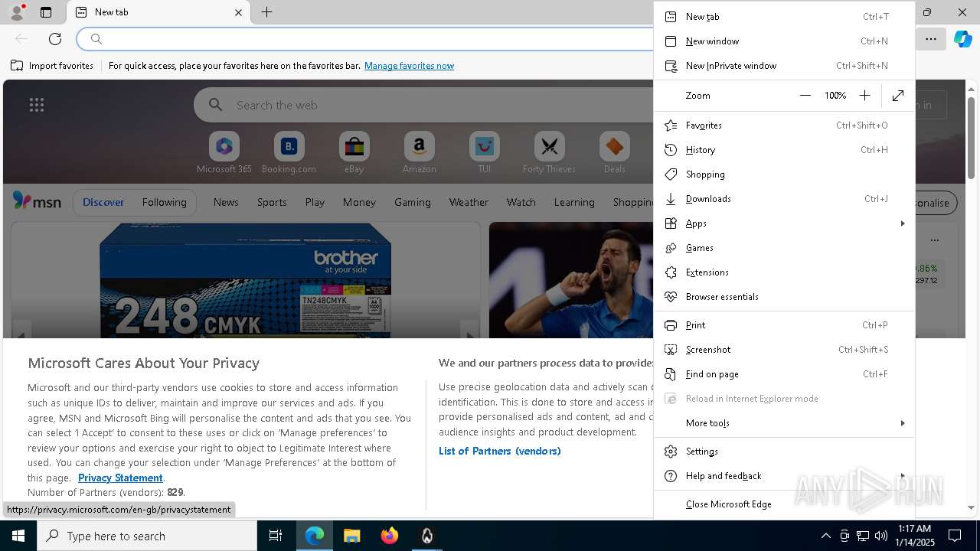Click Manage favorites now link

[409, 66]
